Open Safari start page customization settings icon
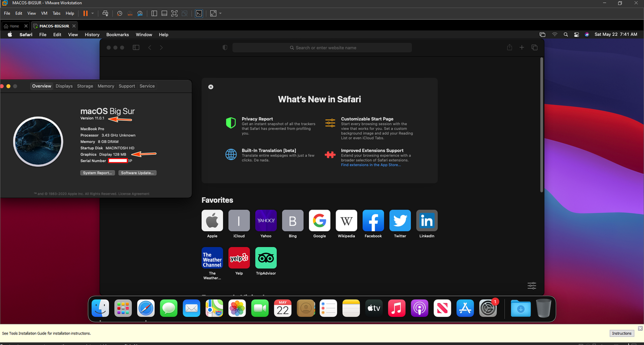 tap(532, 286)
